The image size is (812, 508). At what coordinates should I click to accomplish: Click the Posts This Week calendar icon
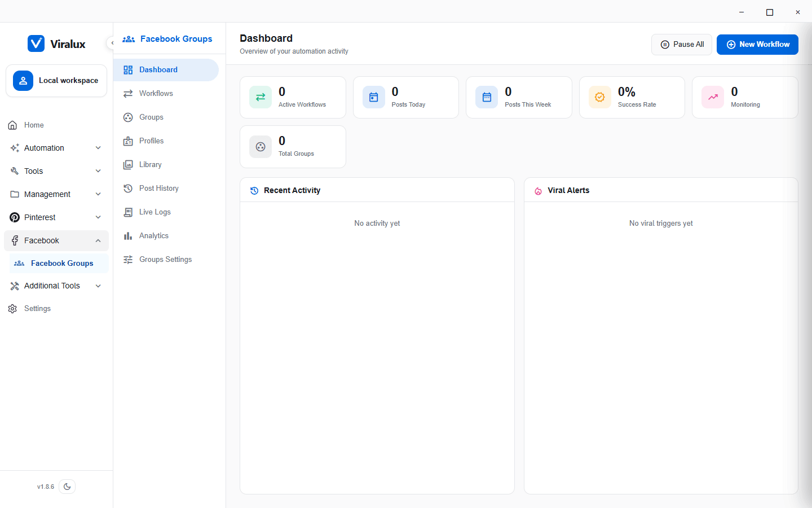click(x=487, y=97)
